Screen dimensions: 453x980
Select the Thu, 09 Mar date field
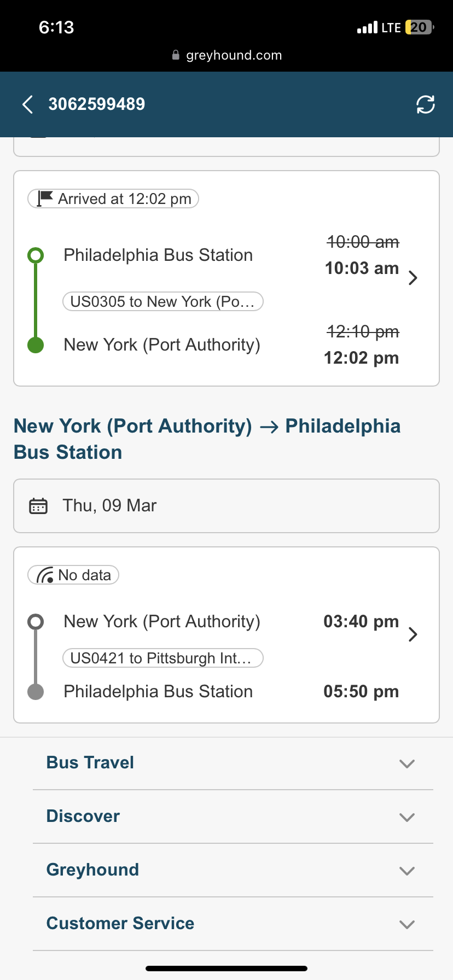[226, 506]
